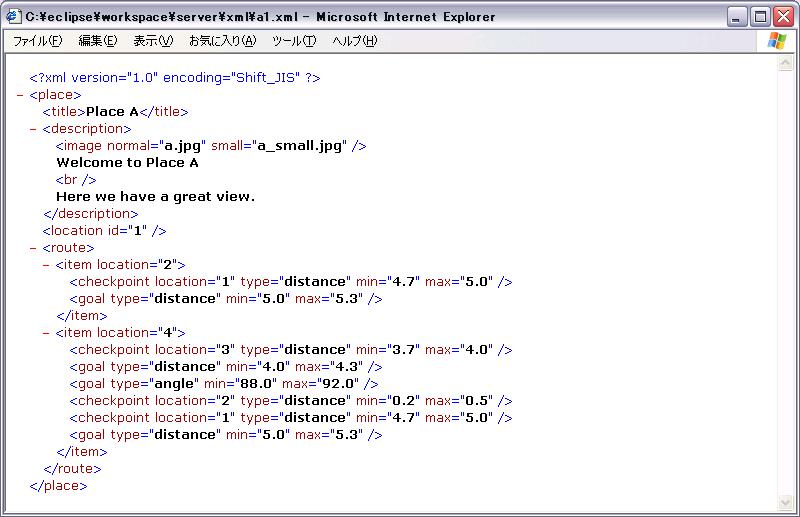Viewport: 800px width, 517px height.
Task: Click the Internet Explorer icon in title bar
Action: (13, 16)
